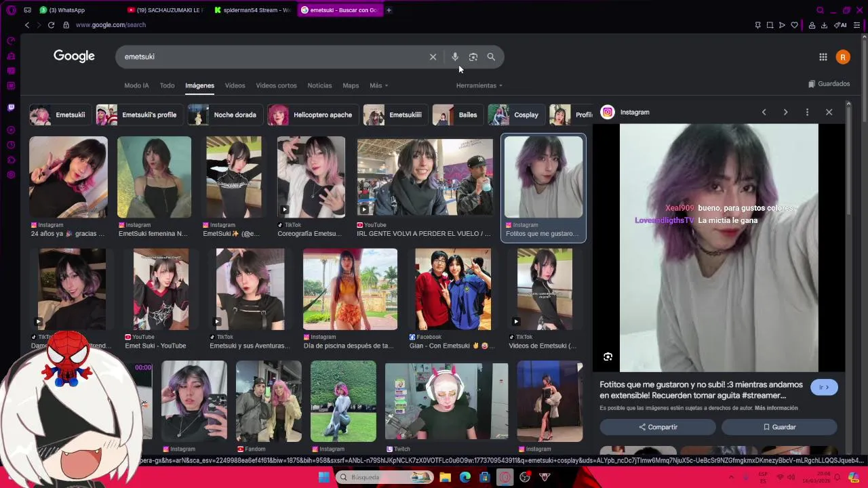Open a new browser tab
This screenshot has width=868, height=488.
pos(389,10)
